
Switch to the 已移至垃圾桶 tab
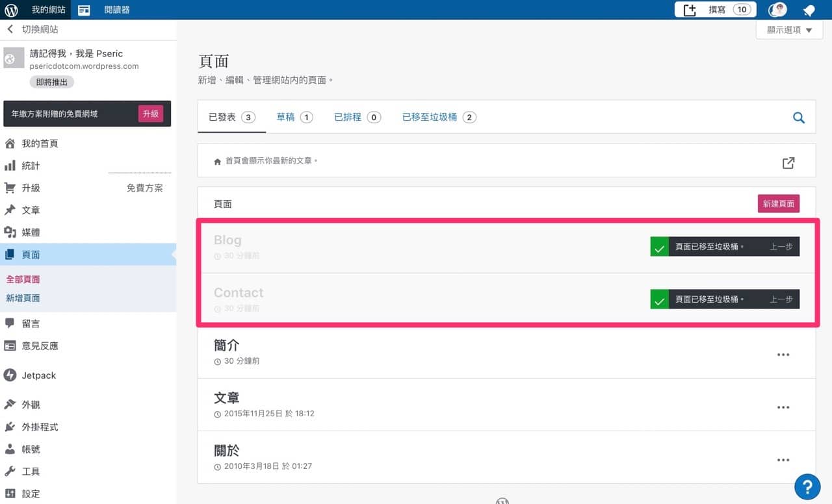point(439,117)
